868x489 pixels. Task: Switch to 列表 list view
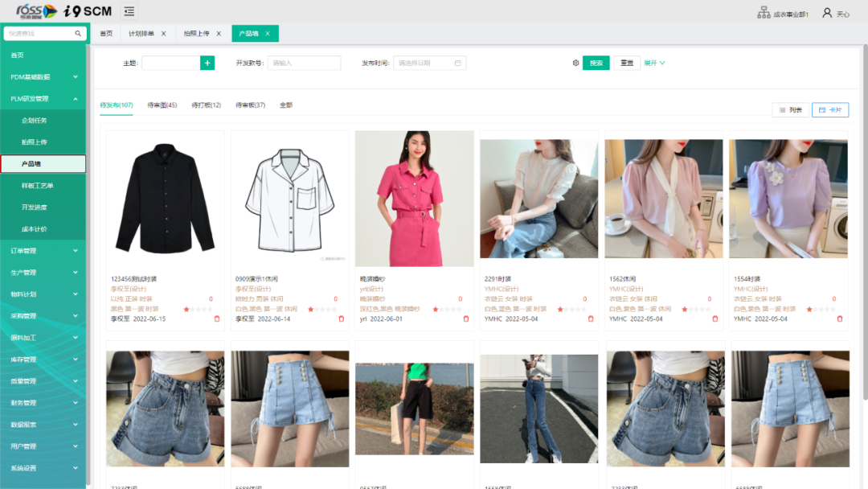click(x=789, y=110)
